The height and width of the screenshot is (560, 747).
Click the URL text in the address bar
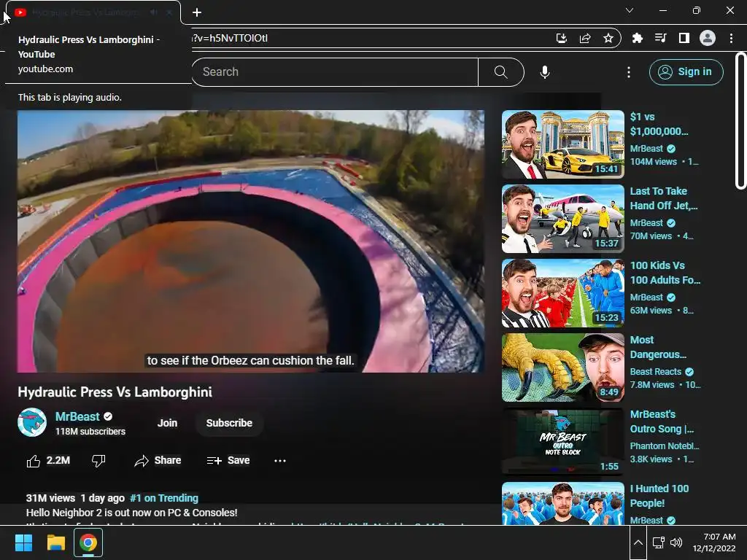(x=230, y=38)
